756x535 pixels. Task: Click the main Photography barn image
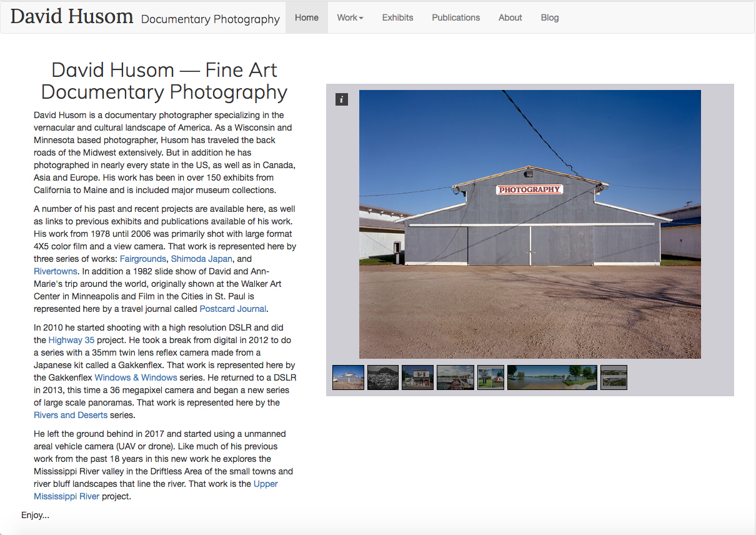530,224
